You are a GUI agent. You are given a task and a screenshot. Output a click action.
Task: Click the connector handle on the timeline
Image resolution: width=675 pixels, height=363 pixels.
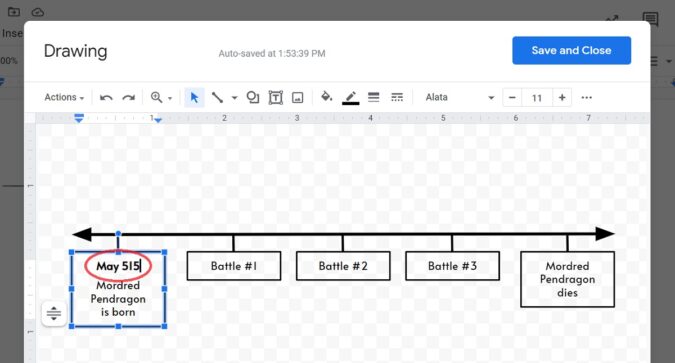click(x=118, y=234)
